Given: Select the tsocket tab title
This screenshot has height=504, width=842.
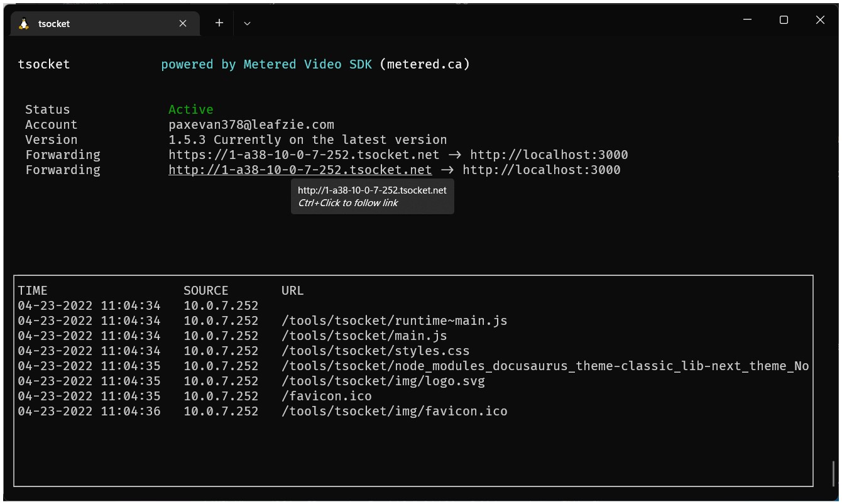Looking at the screenshot, I should [54, 24].
